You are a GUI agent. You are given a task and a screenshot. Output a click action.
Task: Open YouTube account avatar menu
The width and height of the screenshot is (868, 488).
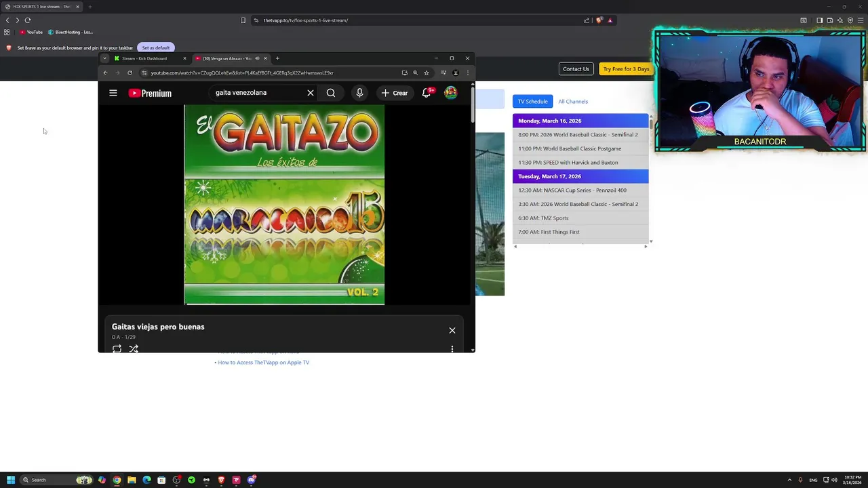pyautogui.click(x=450, y=93)
